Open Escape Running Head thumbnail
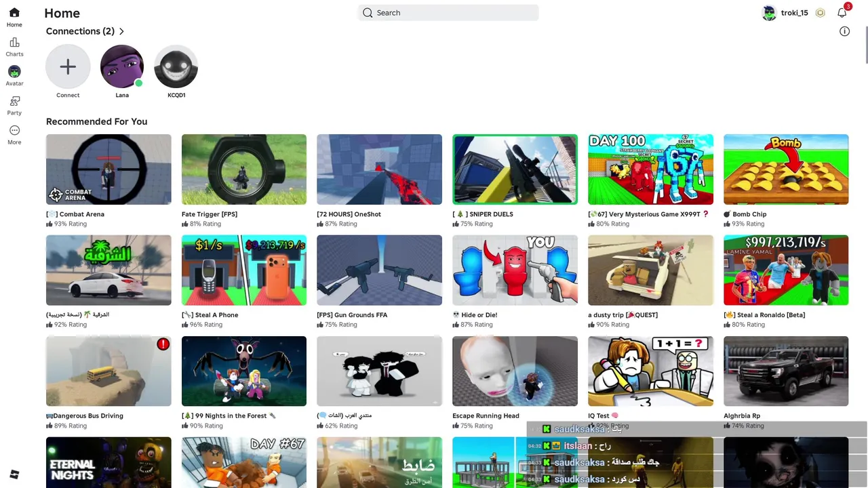 [515, 371]
